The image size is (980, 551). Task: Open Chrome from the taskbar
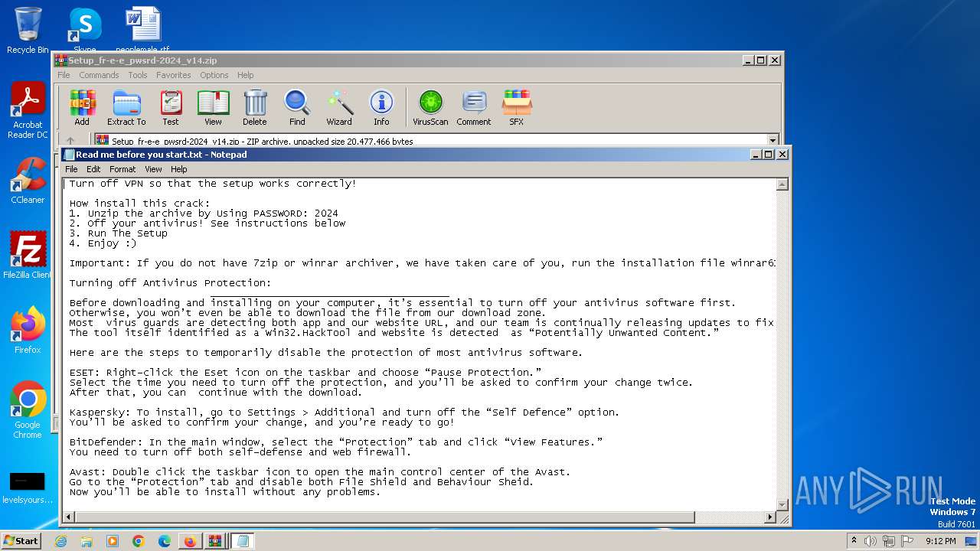(x=139, y=541)
